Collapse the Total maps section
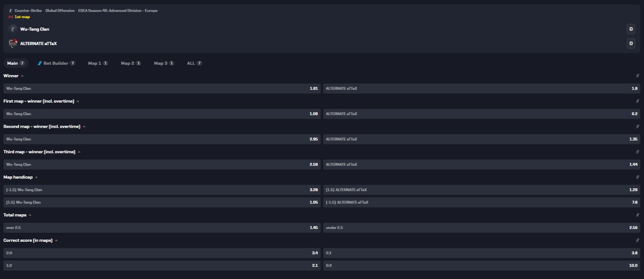The image size is (644, 279). click(x=30, y=215)
